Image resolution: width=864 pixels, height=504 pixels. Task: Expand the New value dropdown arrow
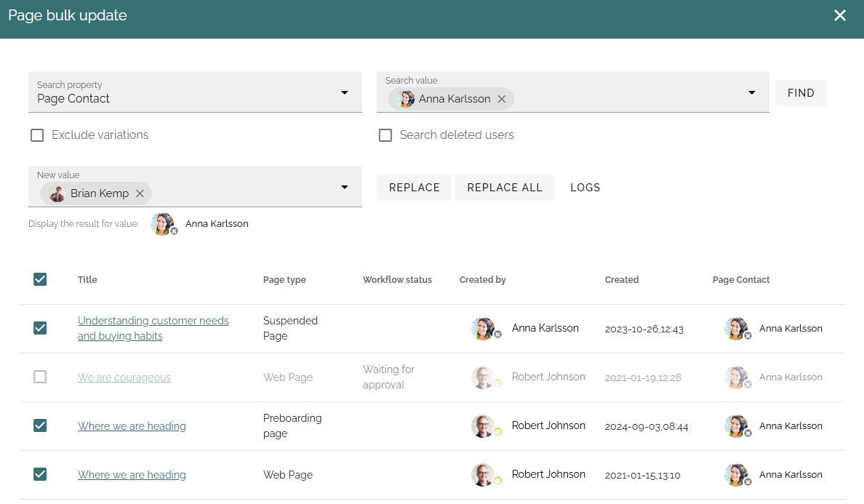coord(345,188)
